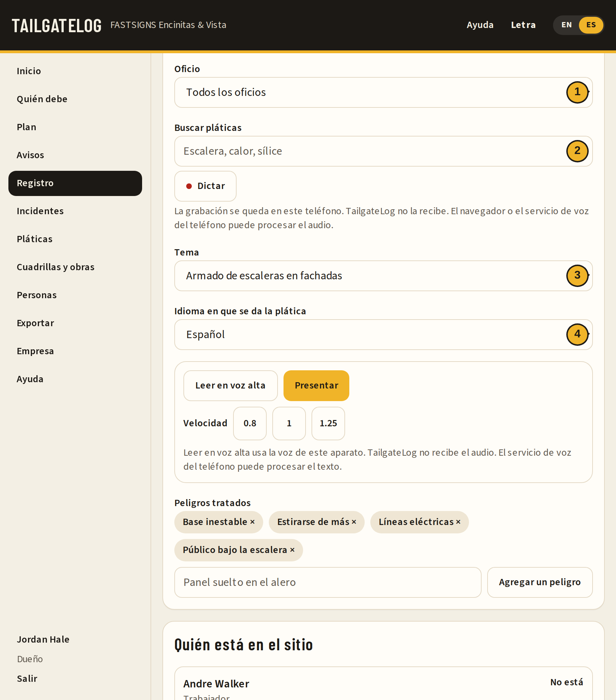Click the Jordan Hale user name
The height and width of the screenshot is (700, 616).
(x=43, y=639)
